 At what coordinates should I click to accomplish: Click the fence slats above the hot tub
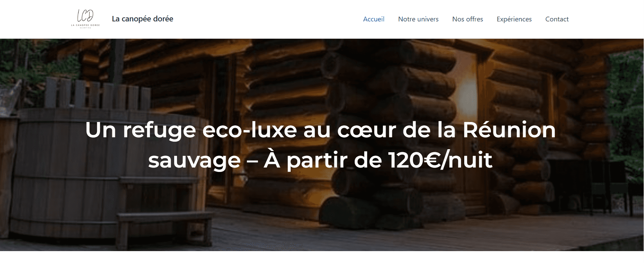coord(97,93)
